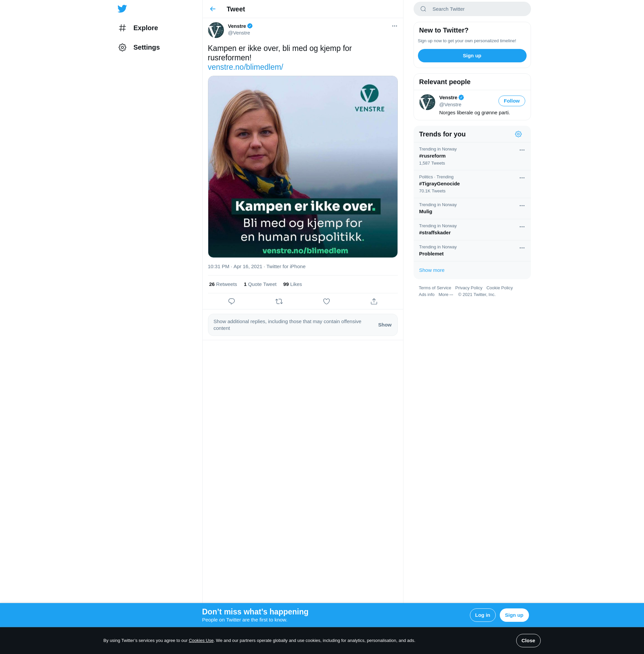Open the Cookies Use link
This screenshot has height=654, width=644.
(x=201, y=640)
